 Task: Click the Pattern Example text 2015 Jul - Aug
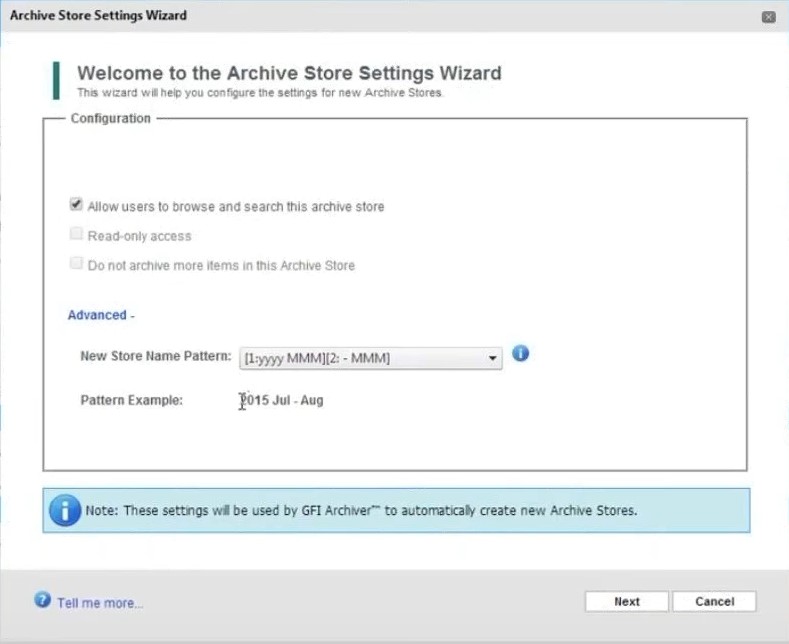(x=281, y=400)
